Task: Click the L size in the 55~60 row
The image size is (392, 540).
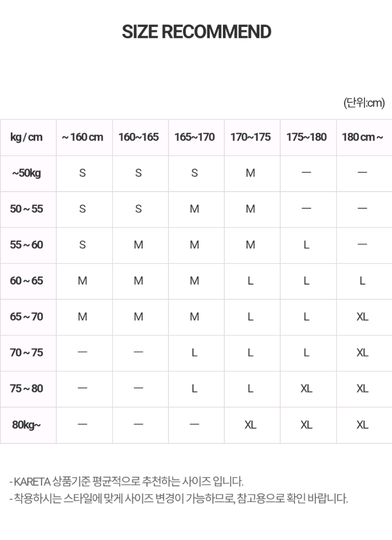Action: pos(306,245)
